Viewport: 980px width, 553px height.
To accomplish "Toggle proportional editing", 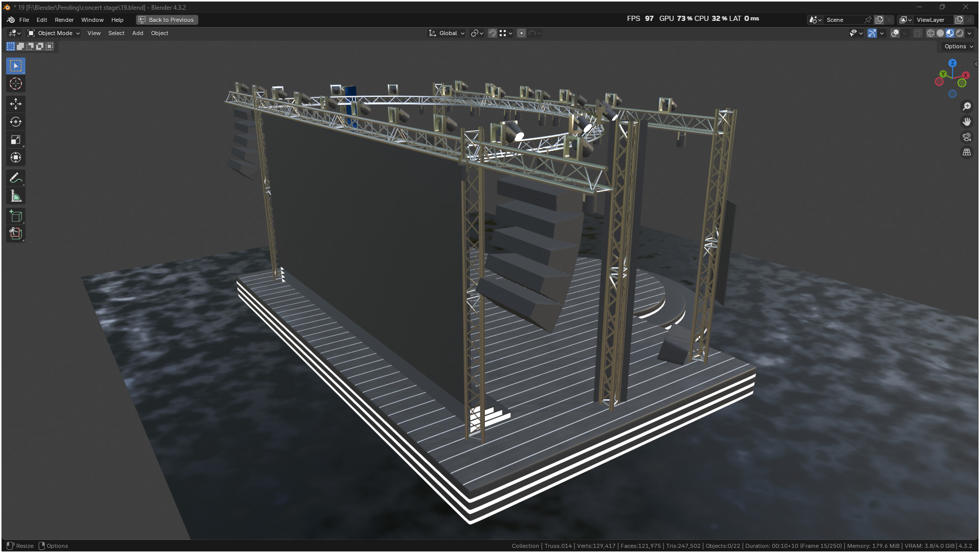I will pyautogui.click(x=522, y=33).
